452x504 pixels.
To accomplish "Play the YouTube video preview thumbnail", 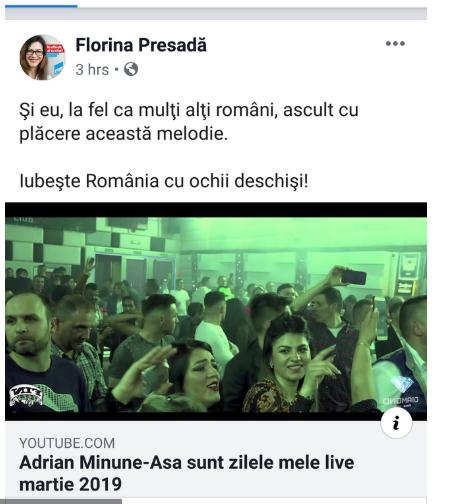I will tap(216, 311).
